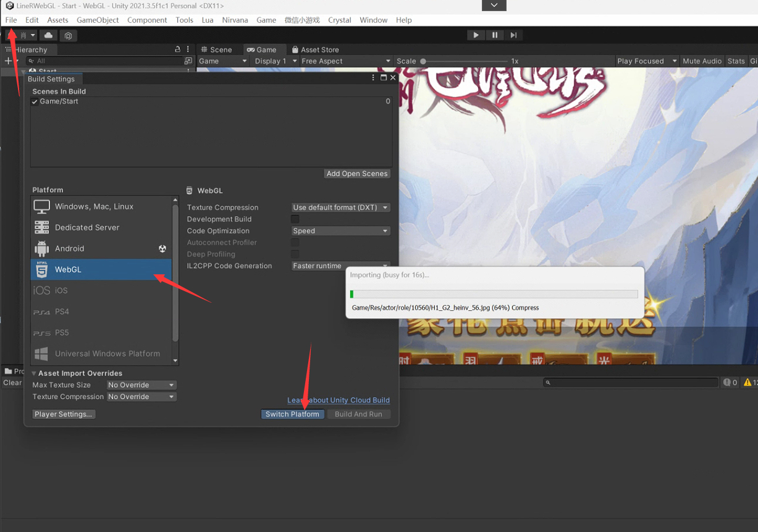
Task: Open the Texture Compression format dropdown
Action: click(x=340, y=208)
